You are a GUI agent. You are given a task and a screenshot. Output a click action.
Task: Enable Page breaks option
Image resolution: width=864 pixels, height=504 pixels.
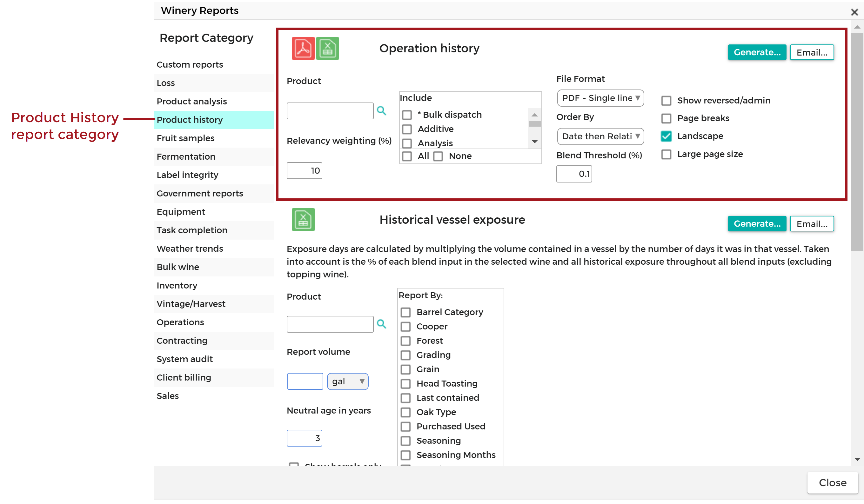666,119
